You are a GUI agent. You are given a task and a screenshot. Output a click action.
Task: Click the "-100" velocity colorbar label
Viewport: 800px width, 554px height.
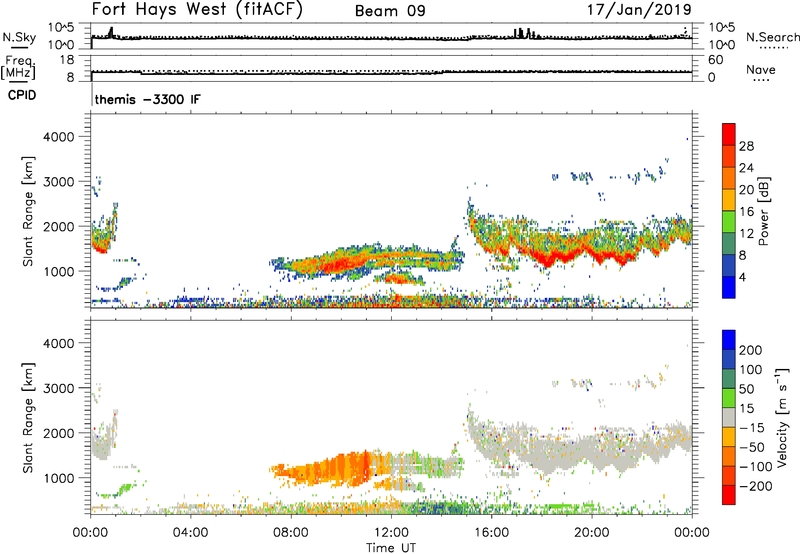click(756, 467)
